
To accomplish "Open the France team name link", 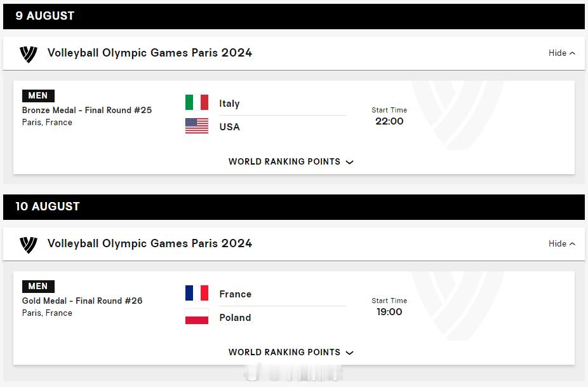I will tap(236, 294).
